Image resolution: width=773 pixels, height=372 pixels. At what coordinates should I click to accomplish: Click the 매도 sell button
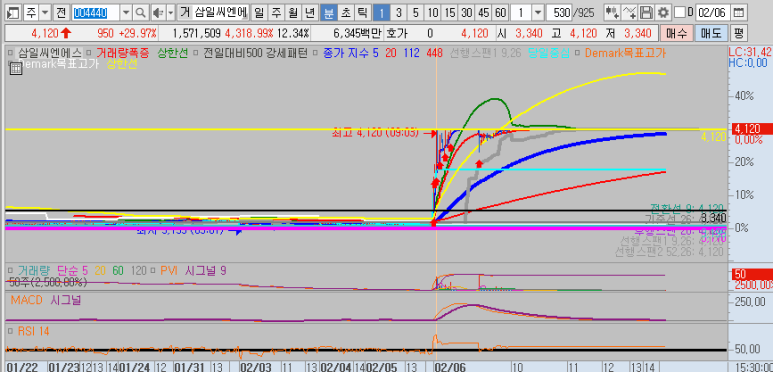click(x=711, y=34)
